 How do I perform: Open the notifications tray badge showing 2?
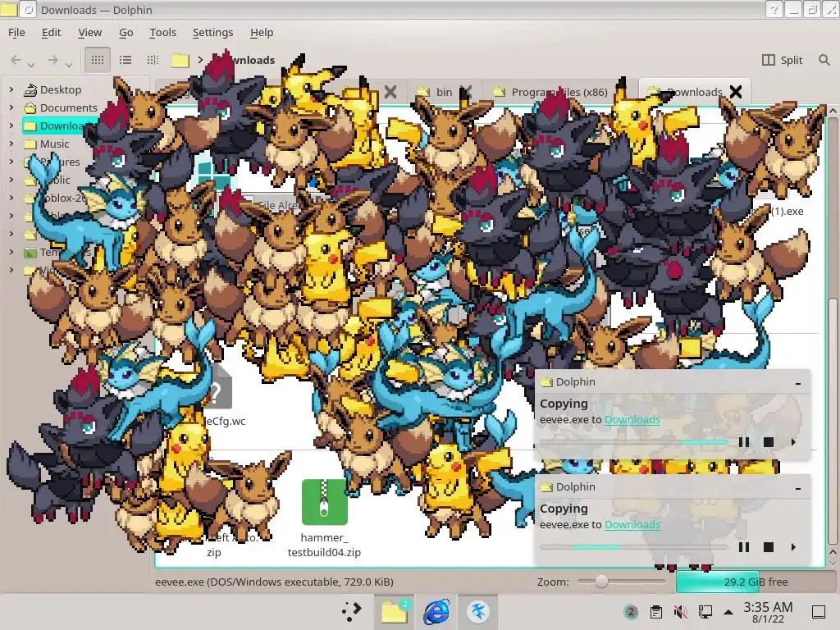[x=631, y=611]
